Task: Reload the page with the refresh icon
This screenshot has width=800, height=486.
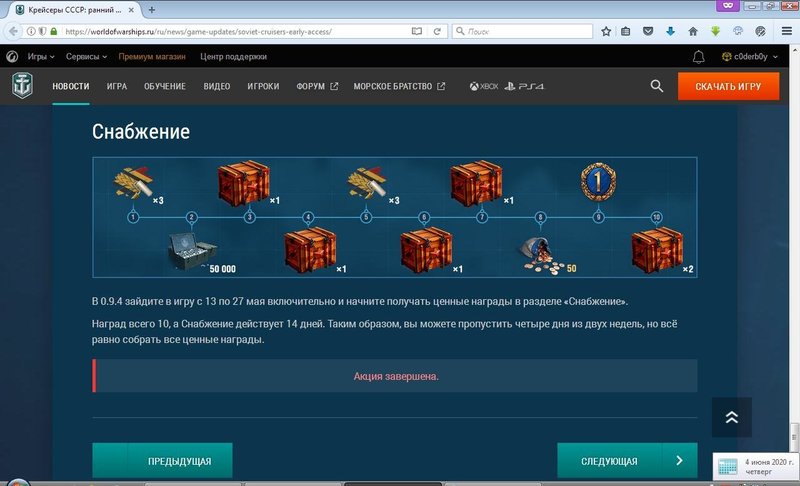Action: point(437,32)
